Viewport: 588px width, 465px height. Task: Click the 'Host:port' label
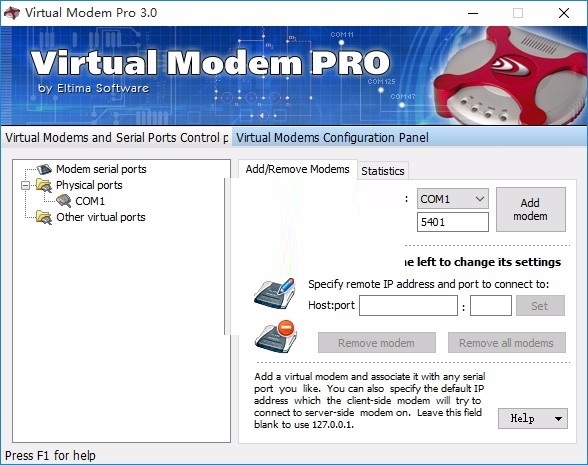click(x=331, y=305)
